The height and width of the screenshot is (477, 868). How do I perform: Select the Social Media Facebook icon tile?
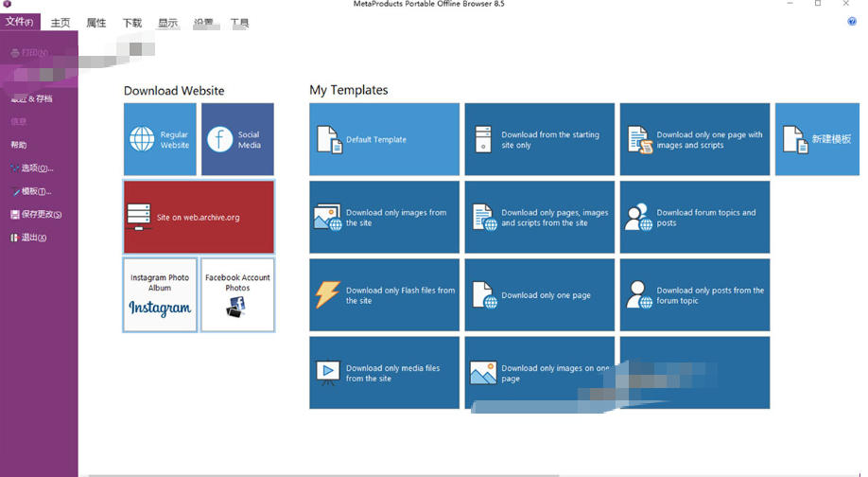(219, 140)
